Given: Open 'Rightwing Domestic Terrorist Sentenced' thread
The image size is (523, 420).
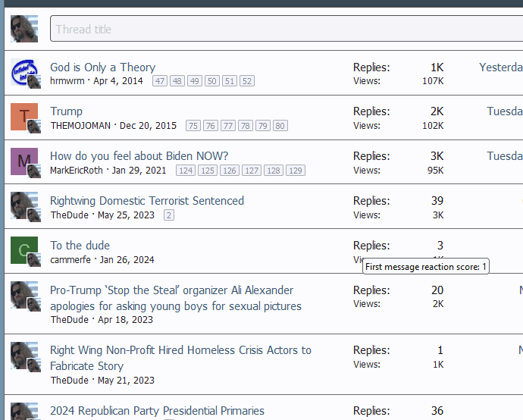Looking at the screenshot, I should click(146, 201).
